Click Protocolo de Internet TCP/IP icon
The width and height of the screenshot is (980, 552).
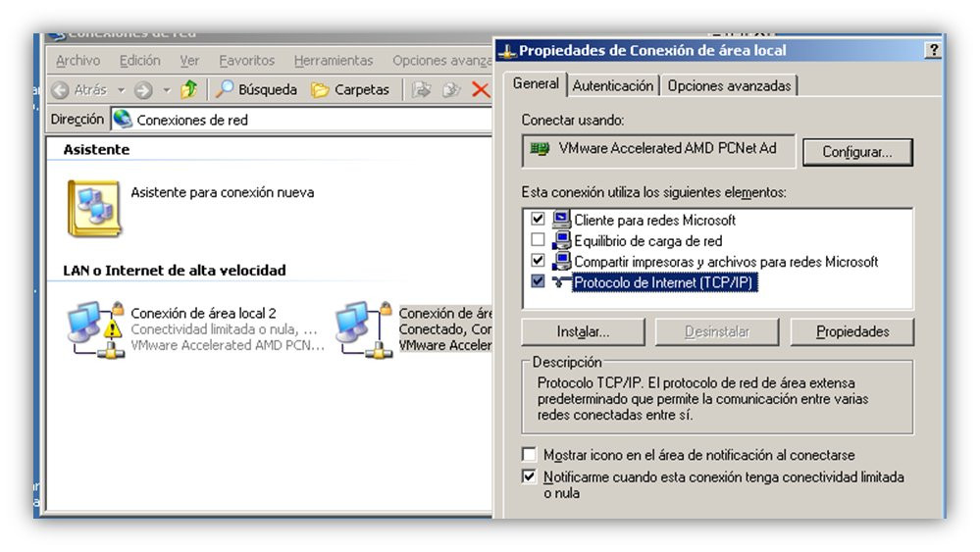561,282
